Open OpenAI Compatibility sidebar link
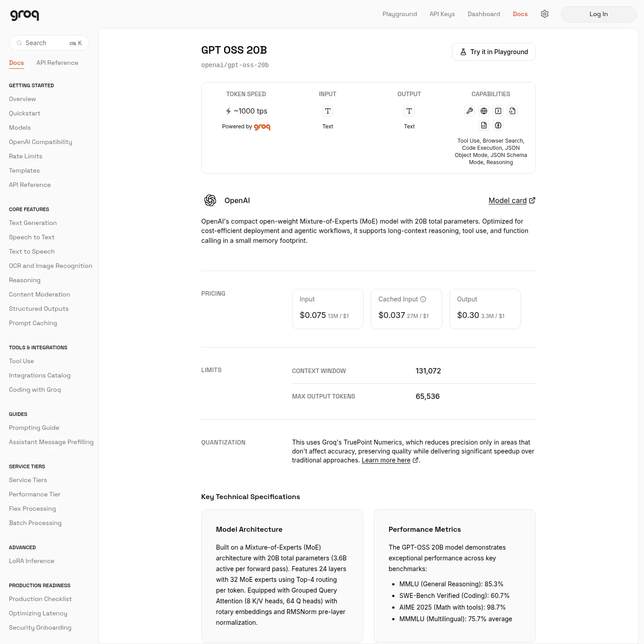Screen dimensions: 644x644 40,142
